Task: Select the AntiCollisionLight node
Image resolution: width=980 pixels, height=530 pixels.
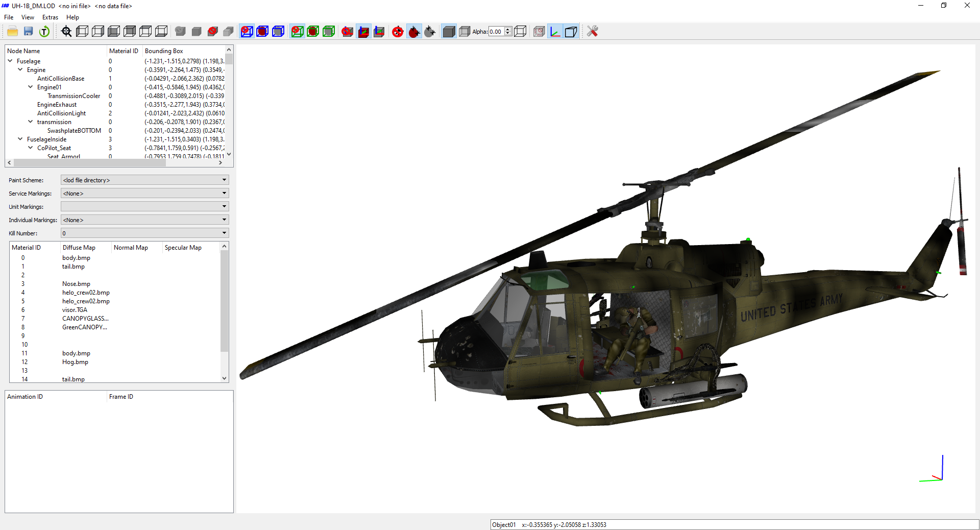Action: point(61,113)
